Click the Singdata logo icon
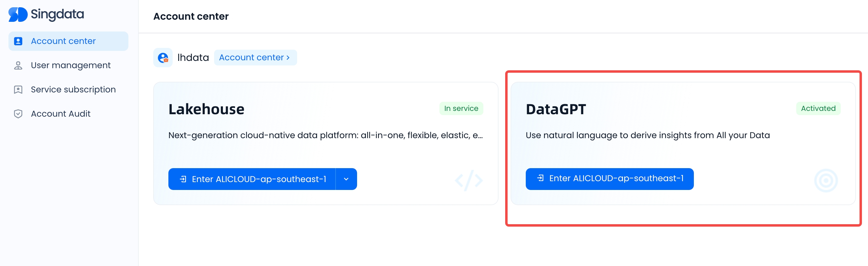This screenshot has height=266, width=868. [18, 15]
